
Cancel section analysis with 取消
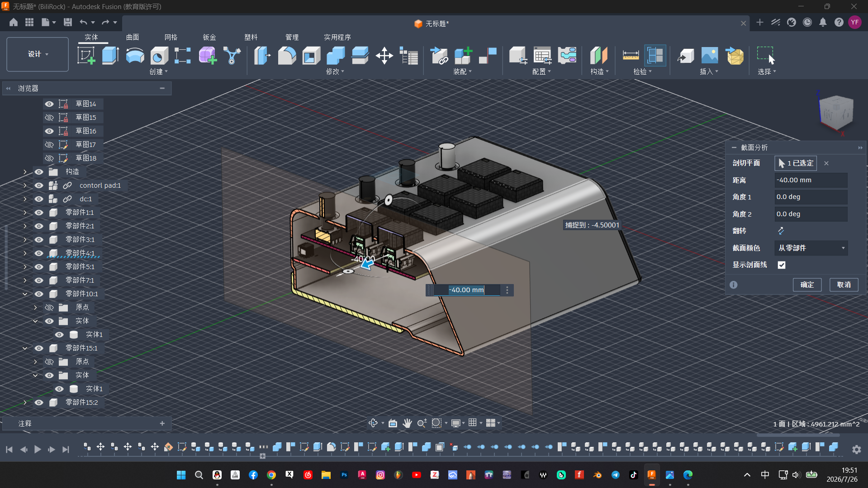[844, 284]
